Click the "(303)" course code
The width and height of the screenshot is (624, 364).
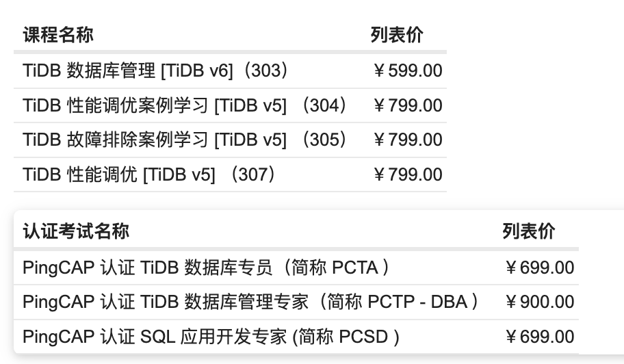point(266,70)
